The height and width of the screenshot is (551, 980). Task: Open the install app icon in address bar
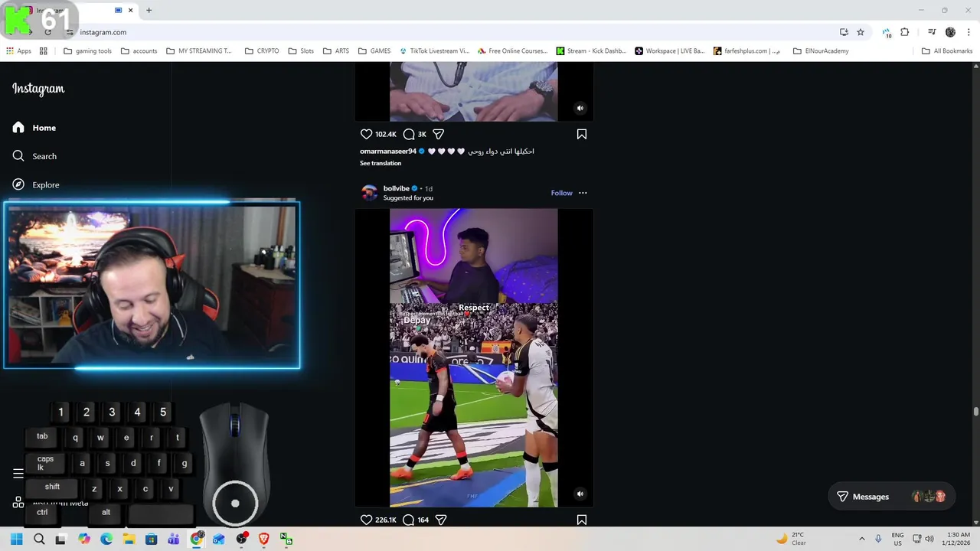point(844,32)
